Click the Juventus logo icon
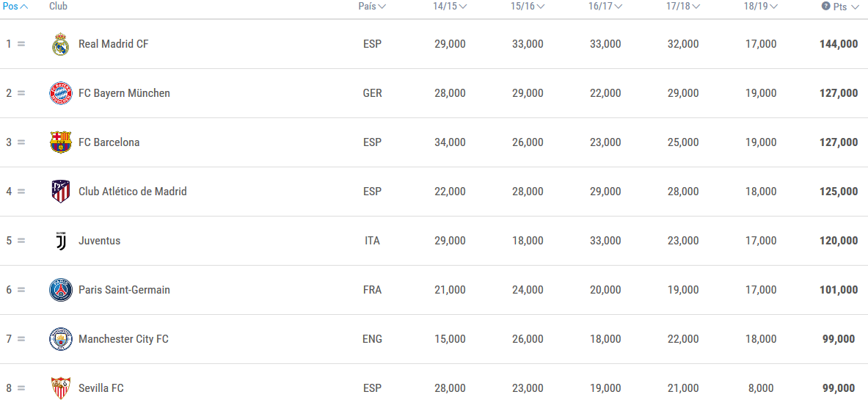Screen dimensions: 868x400 click(x=60, y=241)
